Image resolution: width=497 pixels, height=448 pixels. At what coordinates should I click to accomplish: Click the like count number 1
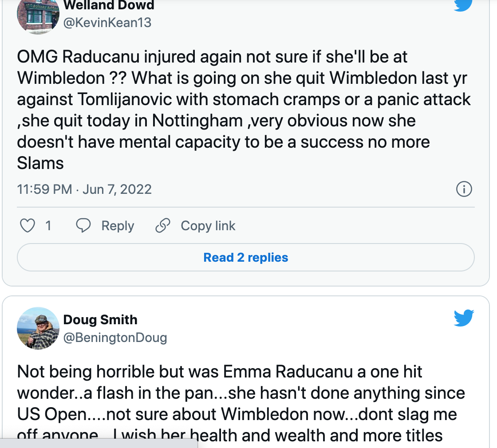[x=48, y=226]
